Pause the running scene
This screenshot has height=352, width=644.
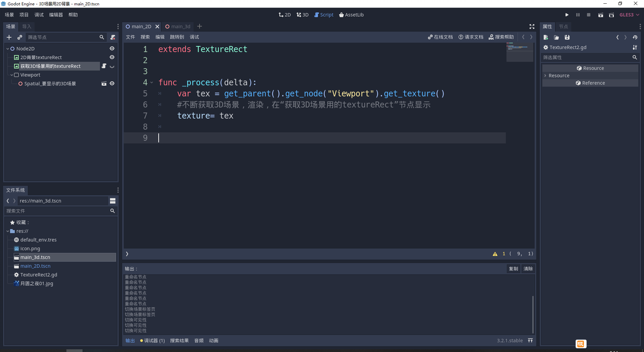pyautogui.click(x=578, y=15)
